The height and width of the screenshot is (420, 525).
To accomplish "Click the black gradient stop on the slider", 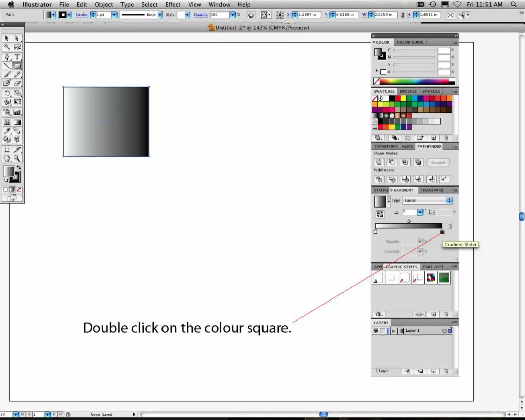I will click(442, 232).
